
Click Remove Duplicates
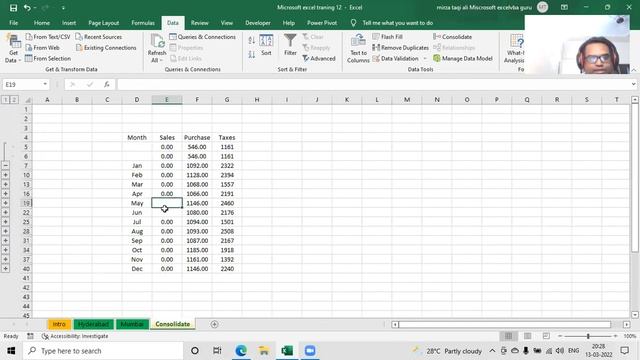[x=400, y=48]
